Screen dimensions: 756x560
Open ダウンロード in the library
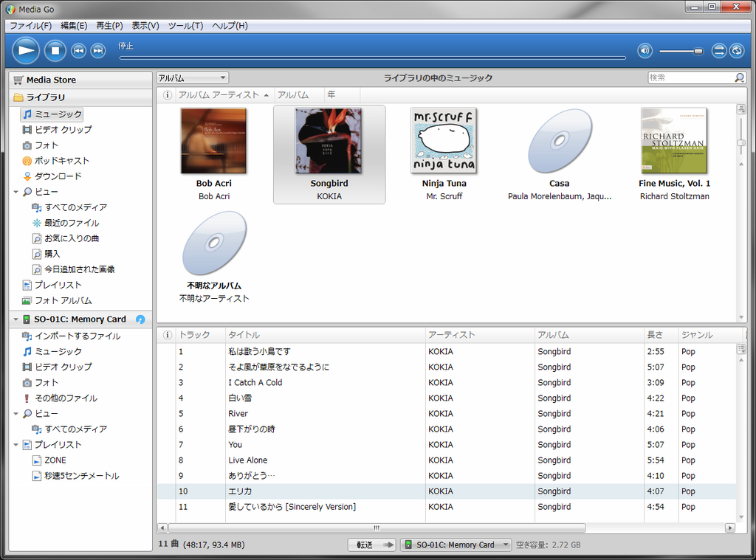52,176
